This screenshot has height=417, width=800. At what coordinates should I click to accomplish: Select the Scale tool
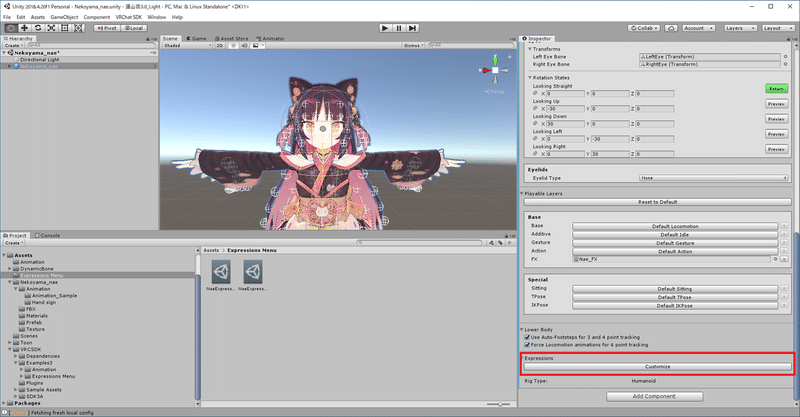[x=51, y=28]
